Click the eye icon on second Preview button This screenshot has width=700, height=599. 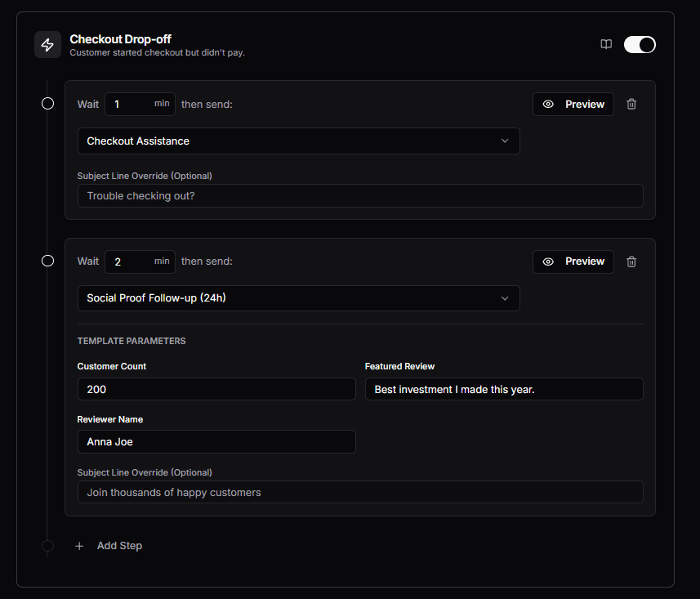548,262
